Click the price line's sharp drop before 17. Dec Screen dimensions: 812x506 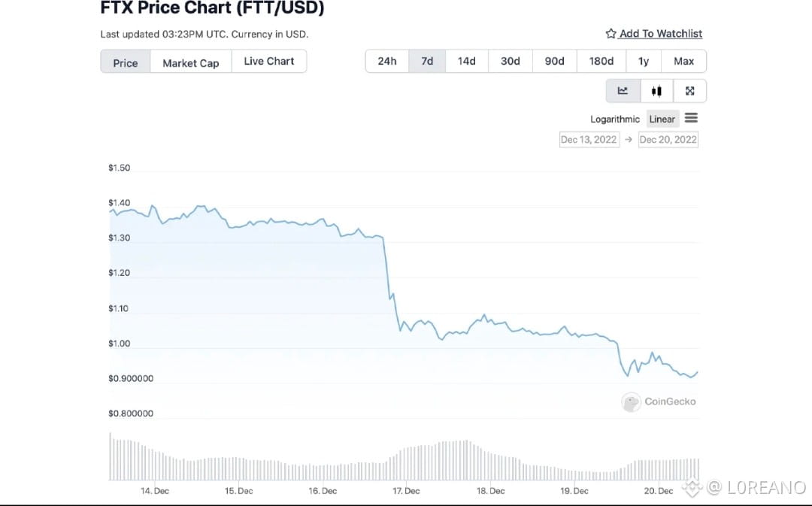[388, 278]
